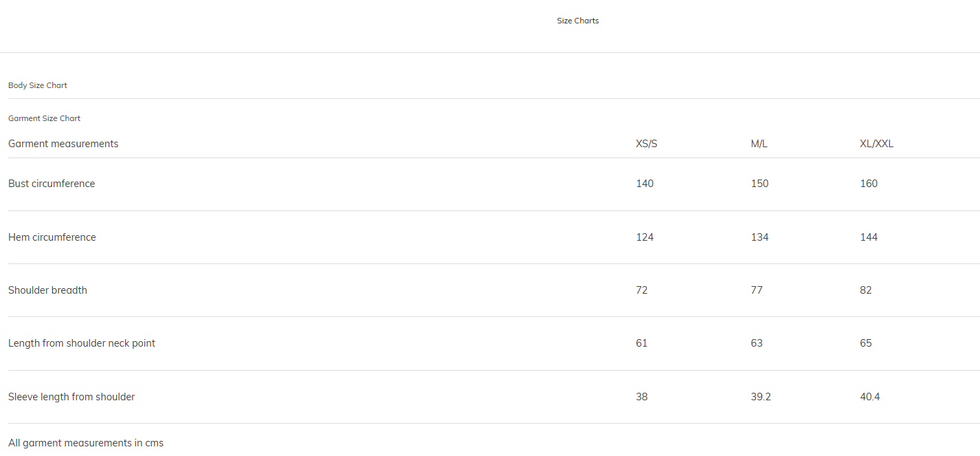This screenshot has width=980, height=456.
Task: Click the Hem circumference row label
Action: [x=52, y=237]
